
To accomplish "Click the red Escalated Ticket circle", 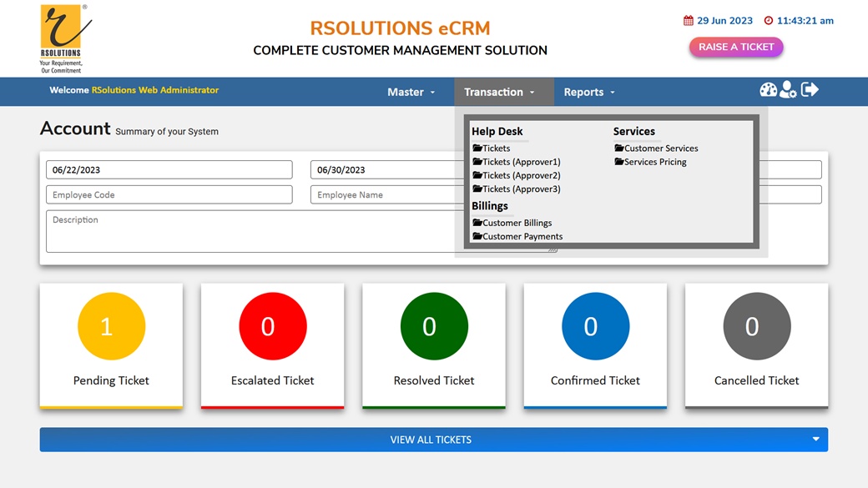I will (272, 326).
